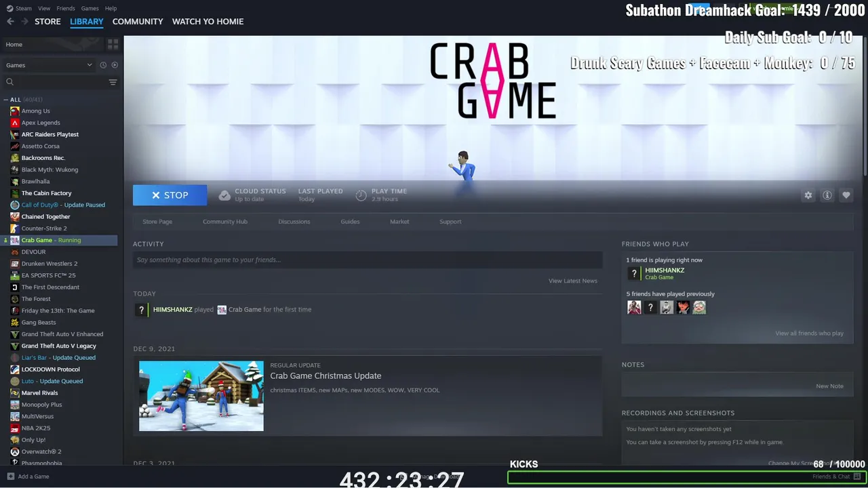Click the STOP button
The width and height of the screenshot is (868, 488).
[x=170, y=195]
